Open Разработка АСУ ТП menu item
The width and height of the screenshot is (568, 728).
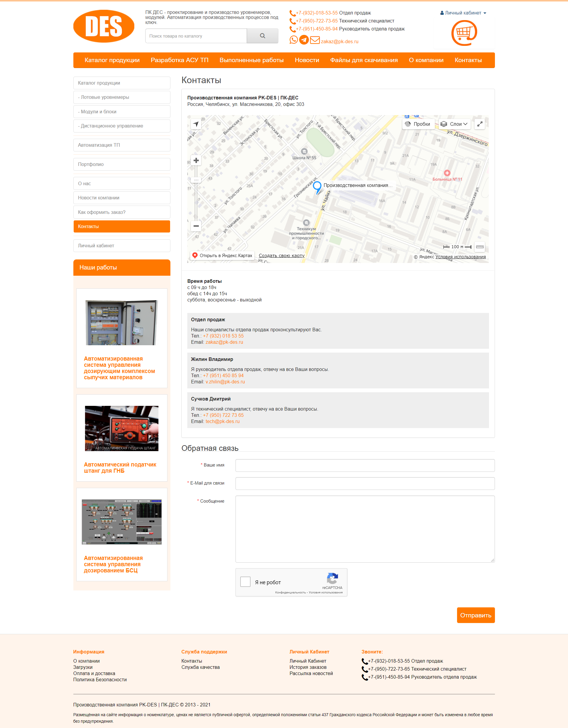tap(179, 60)
